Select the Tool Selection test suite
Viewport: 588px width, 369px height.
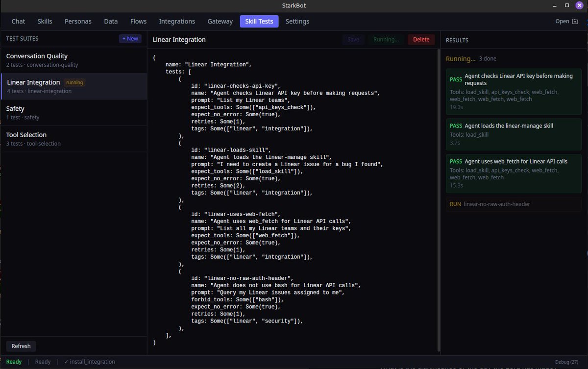click(x=73, y=139)
